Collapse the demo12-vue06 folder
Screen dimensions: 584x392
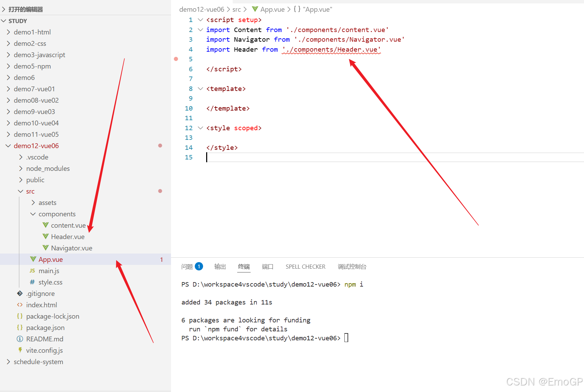pyautogui.click(x=8, y=146)
